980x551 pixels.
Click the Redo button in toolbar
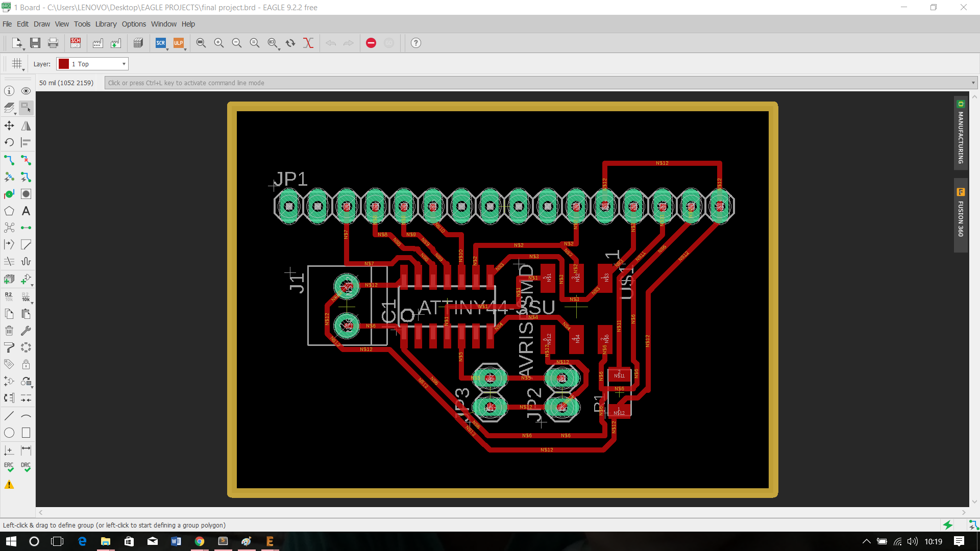click(x=348, y=43)
